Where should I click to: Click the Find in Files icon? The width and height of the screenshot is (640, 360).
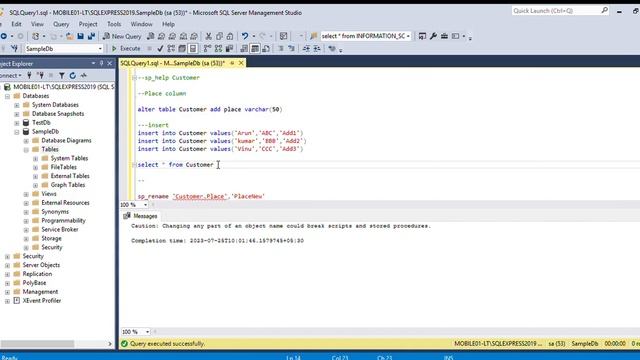tap(313, 36)
